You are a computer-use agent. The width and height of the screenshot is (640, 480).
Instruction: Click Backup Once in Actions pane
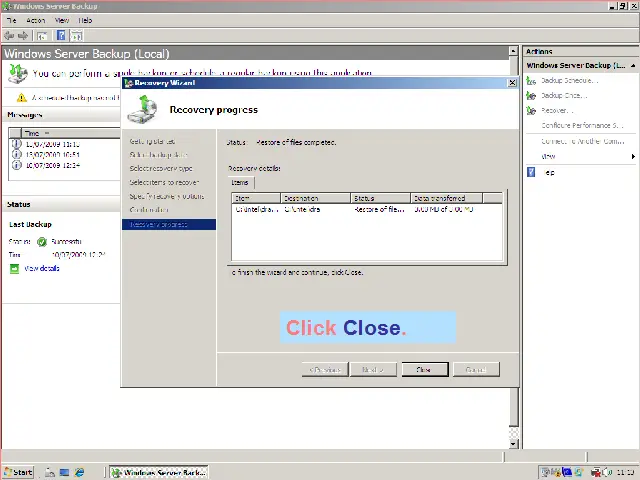click(564, 96)
